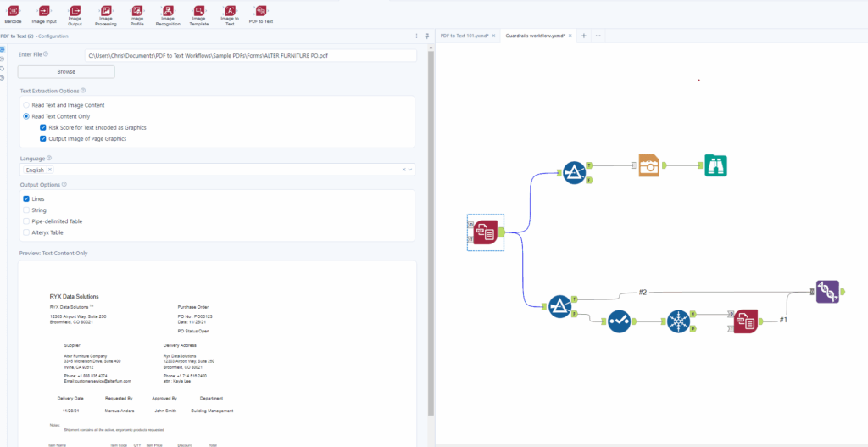Expand the Language dropdown arrow

click(x=410, y=170)
